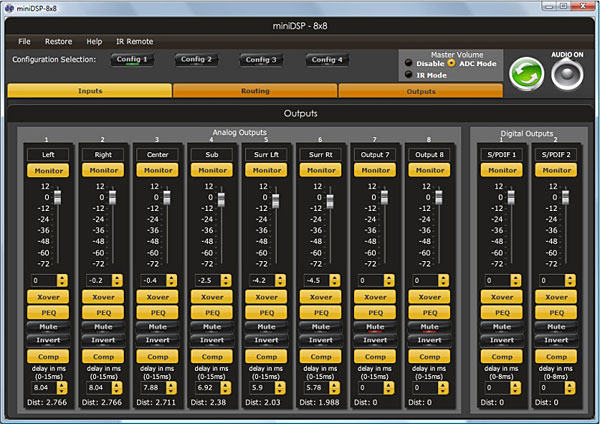
Task: Click the S/PDIF 1 gain fader
Action: click(x=511, y=197)
